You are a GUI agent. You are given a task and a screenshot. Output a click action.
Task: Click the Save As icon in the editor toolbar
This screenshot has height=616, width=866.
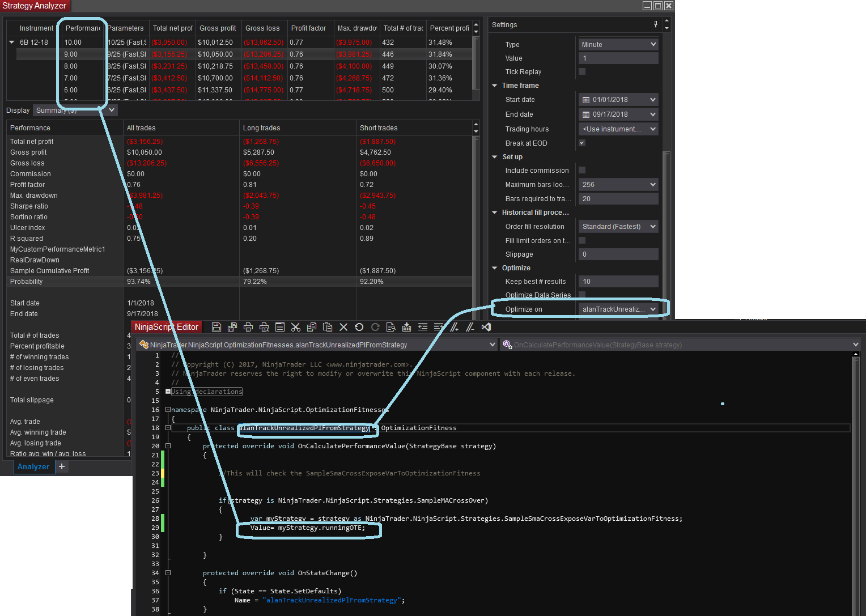click(x=232, y=327)
